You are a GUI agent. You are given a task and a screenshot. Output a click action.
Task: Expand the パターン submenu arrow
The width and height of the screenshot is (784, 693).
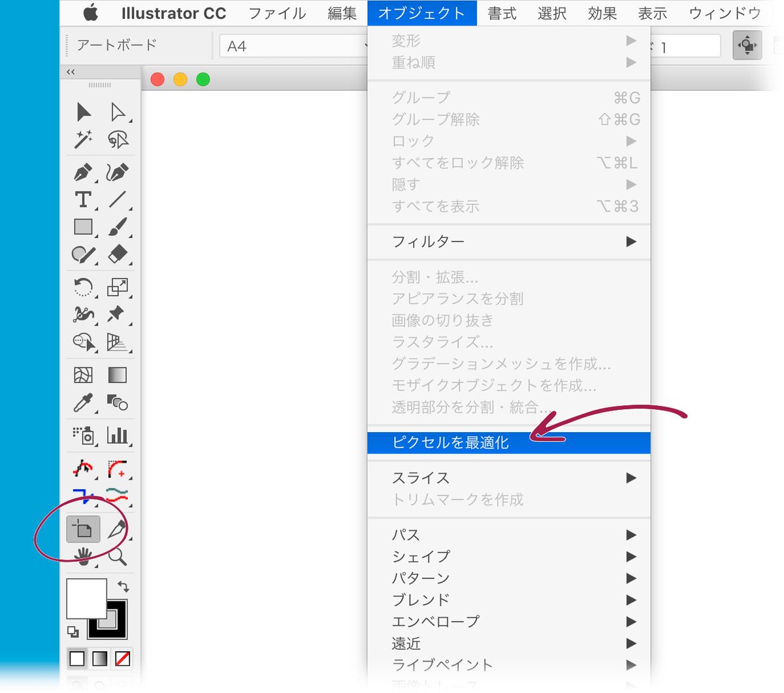(631, 578)
